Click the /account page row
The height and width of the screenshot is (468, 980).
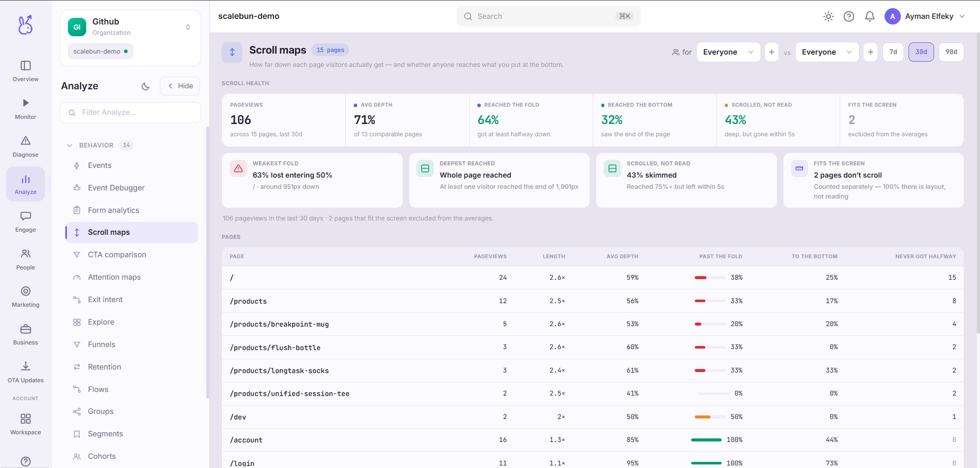593,440
